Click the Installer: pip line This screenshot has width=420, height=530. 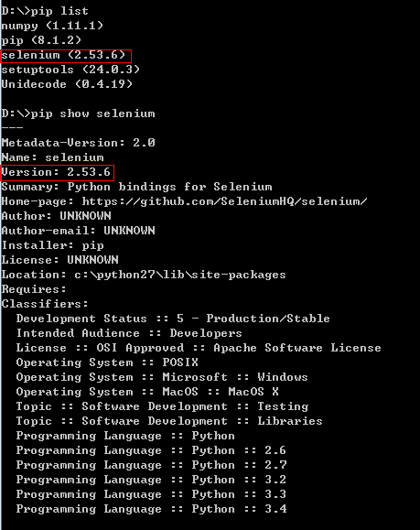click(x=52, y=245)
